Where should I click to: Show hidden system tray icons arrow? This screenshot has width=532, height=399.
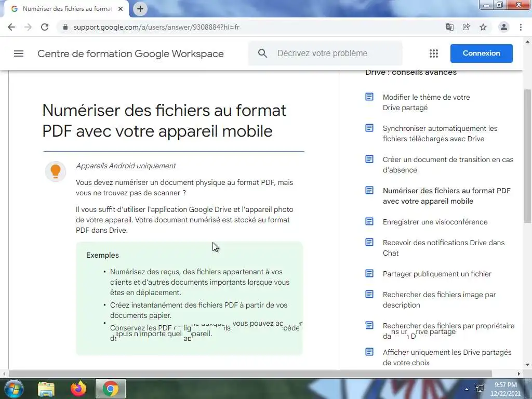click(x=467, y=389)
